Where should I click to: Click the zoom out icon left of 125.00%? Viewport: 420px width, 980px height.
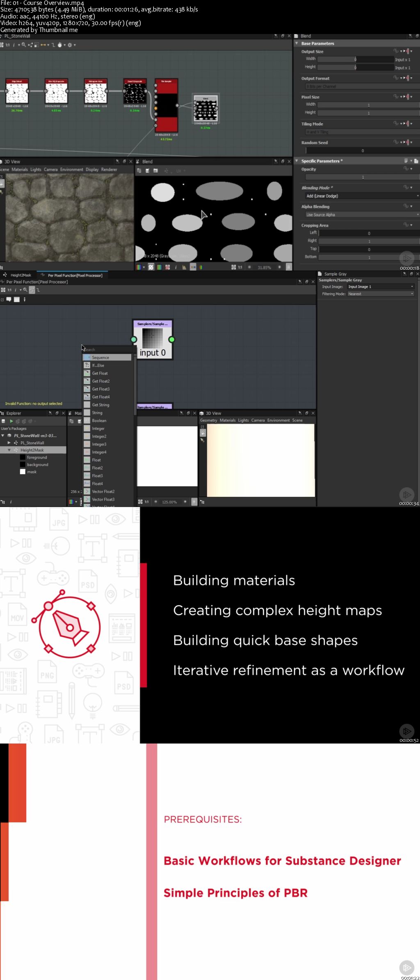[x=156, y=502]
